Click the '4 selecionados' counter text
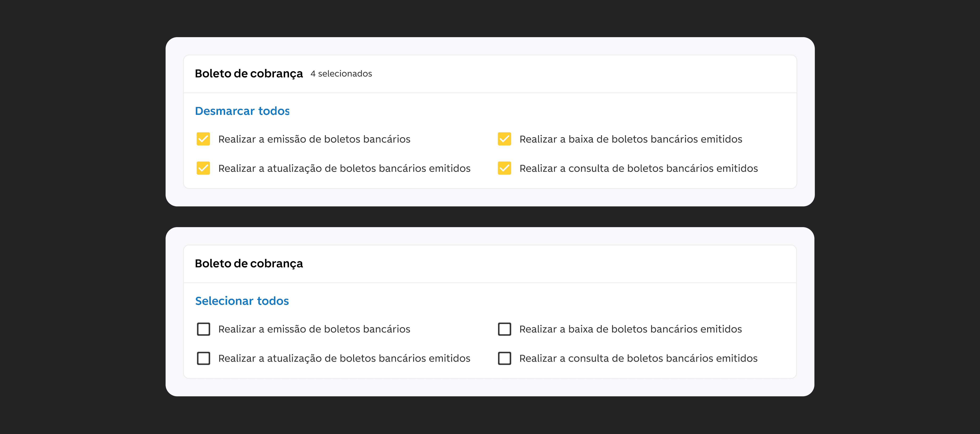The height and width of the screenshot is (434, 980). (x=341, y=74)
